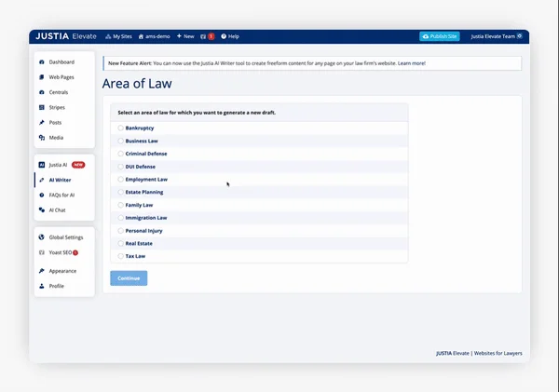Select the Real Estate radio button
559x392 pixels.
click(x=120, y=243)
